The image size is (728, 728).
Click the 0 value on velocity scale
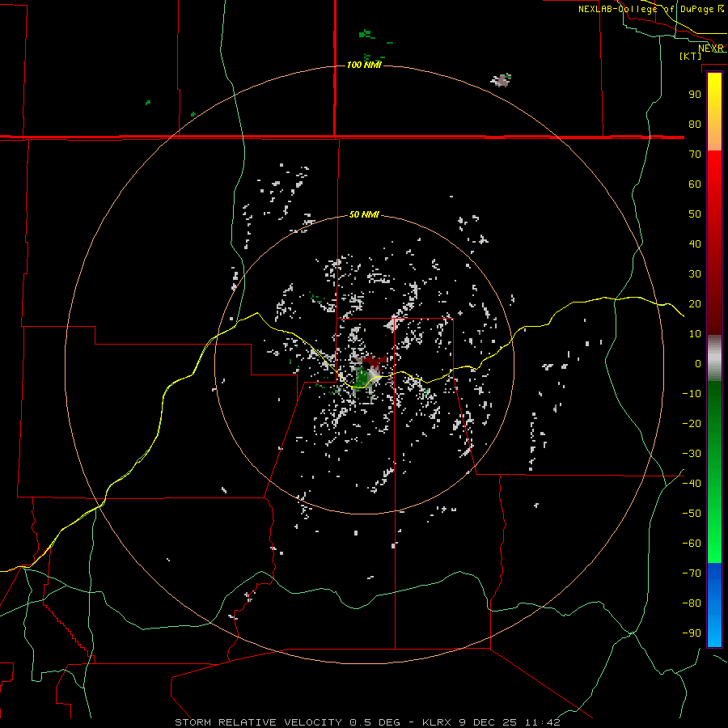(698, 363)
